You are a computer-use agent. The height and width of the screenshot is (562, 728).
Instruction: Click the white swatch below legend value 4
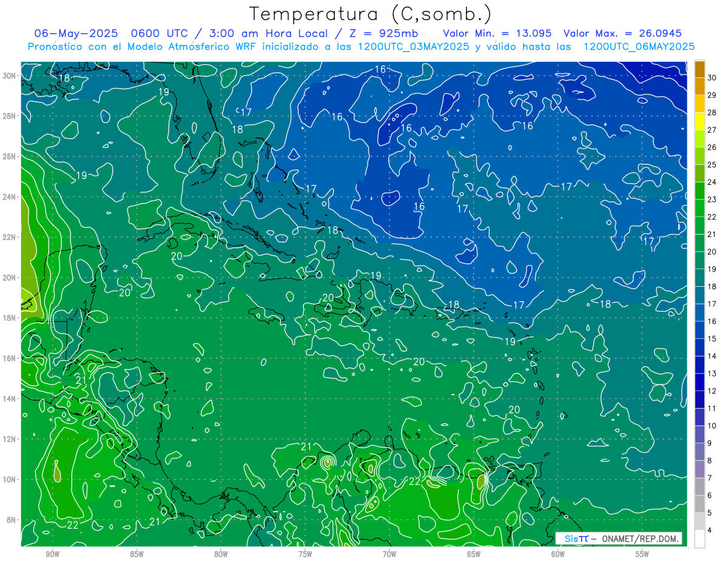point(699,539)
